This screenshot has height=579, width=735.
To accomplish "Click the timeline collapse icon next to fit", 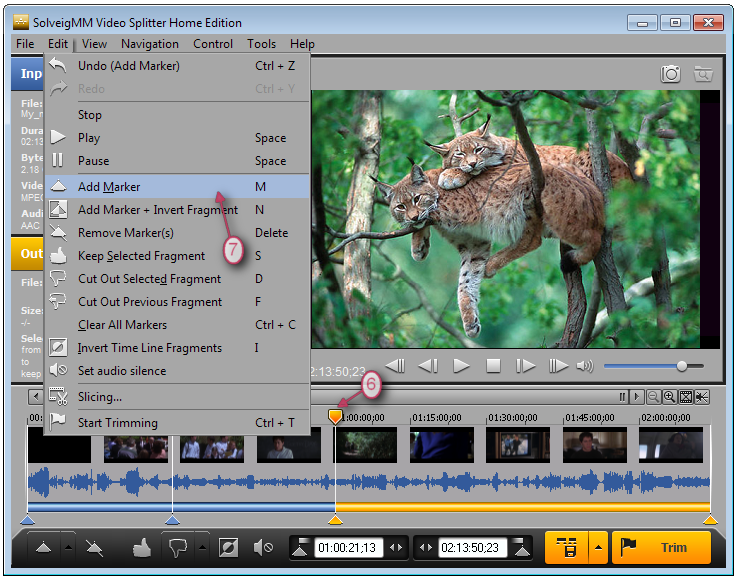I will coord(702,397).
